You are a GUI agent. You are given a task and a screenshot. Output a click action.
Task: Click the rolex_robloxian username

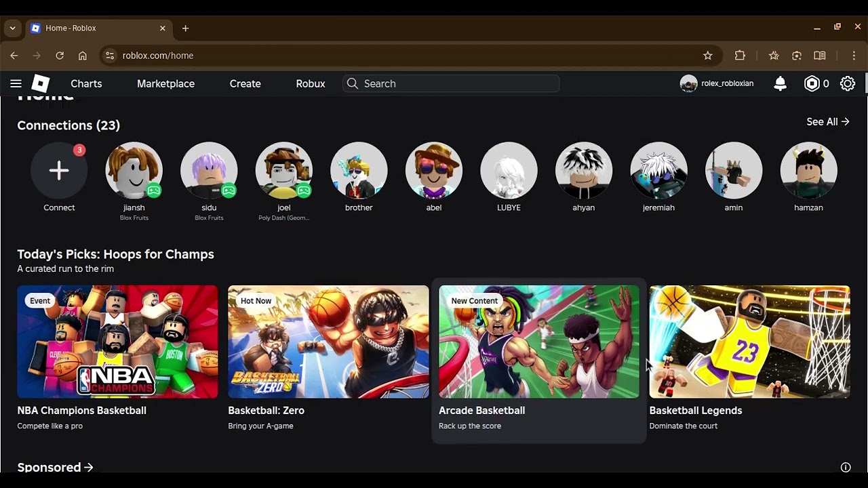pyautogui.click(x=727, y=83)
